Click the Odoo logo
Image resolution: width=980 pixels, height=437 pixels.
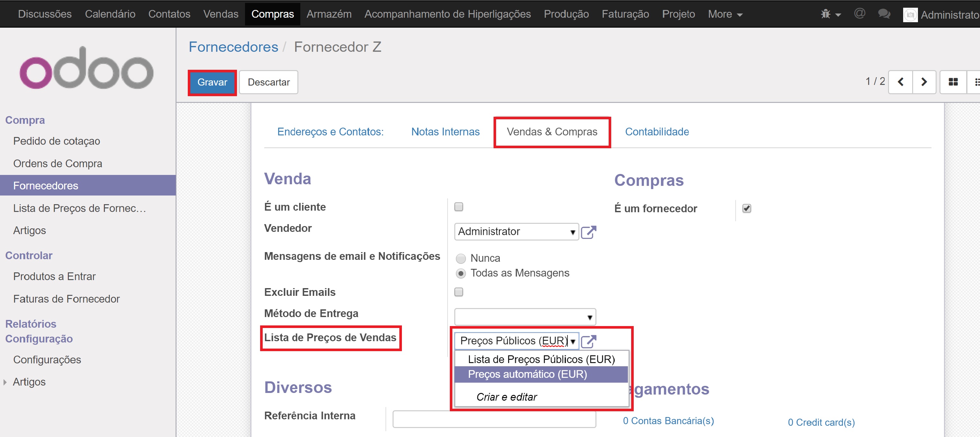[x=87, y=69]
